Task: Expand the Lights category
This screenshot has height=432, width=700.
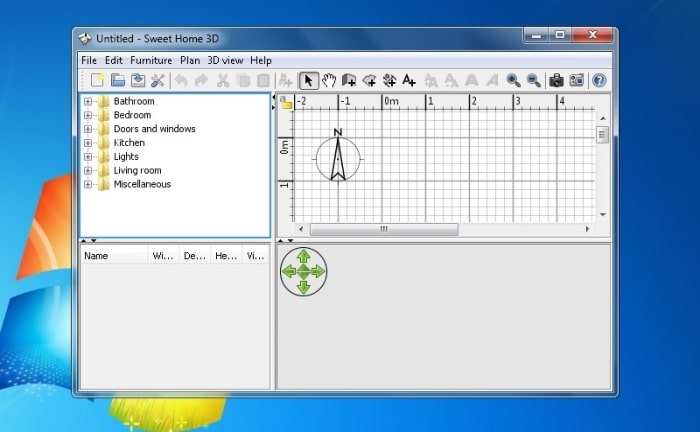Action: (88, 157)
